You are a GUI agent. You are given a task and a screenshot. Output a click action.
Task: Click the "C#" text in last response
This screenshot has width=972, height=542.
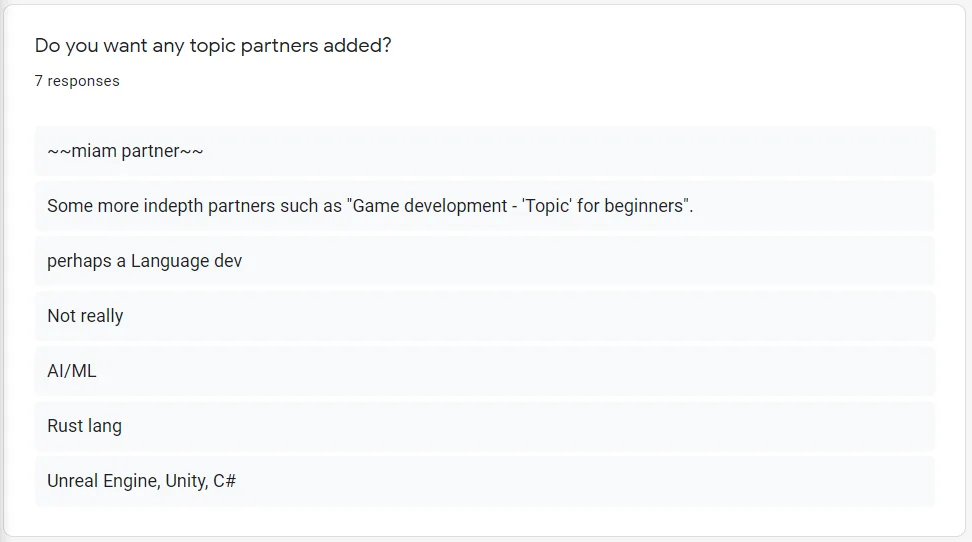[224, 481]
